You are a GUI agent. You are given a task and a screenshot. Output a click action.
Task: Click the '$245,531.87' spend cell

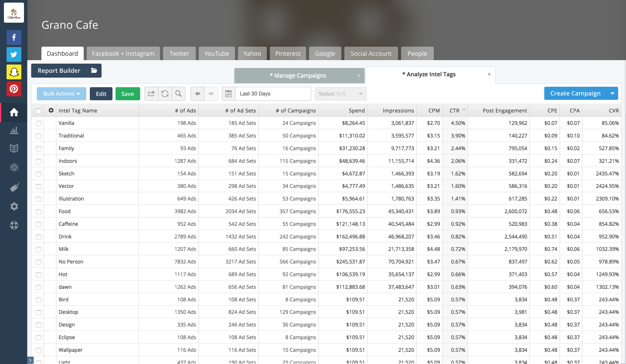pyautogui.click(x=343, y=262)
